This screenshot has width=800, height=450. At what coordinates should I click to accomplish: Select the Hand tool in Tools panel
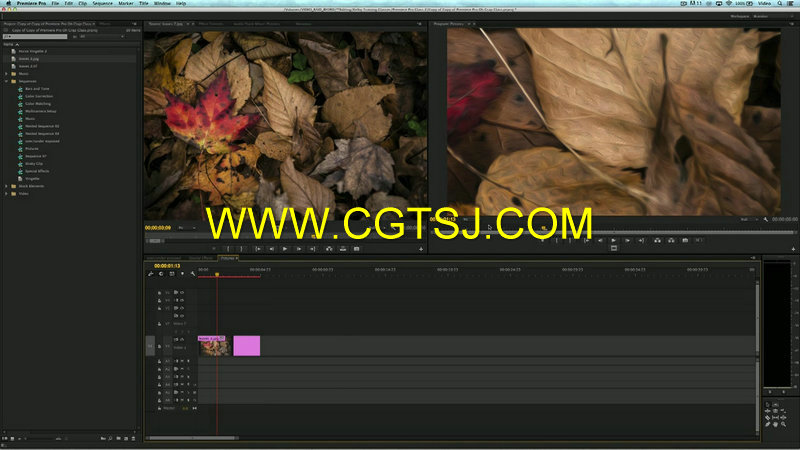click(x=776, y=424)
